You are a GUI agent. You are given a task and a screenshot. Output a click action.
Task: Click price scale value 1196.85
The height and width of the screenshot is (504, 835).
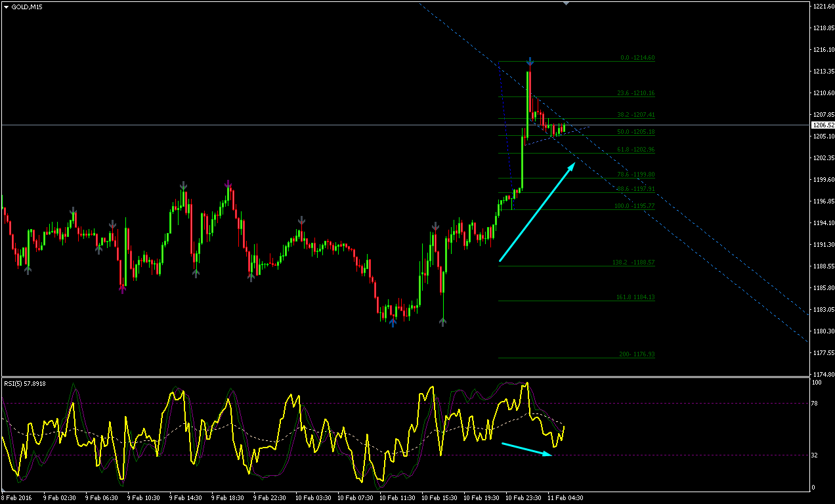pos(823,201)
